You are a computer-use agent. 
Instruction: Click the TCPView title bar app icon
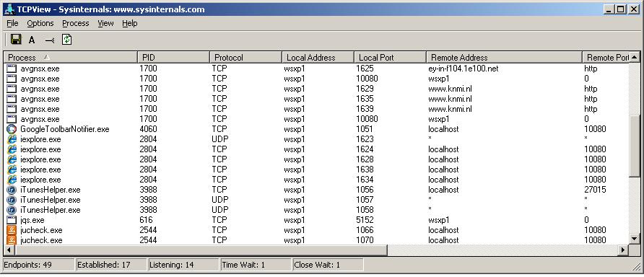click(x=9, y=9)
